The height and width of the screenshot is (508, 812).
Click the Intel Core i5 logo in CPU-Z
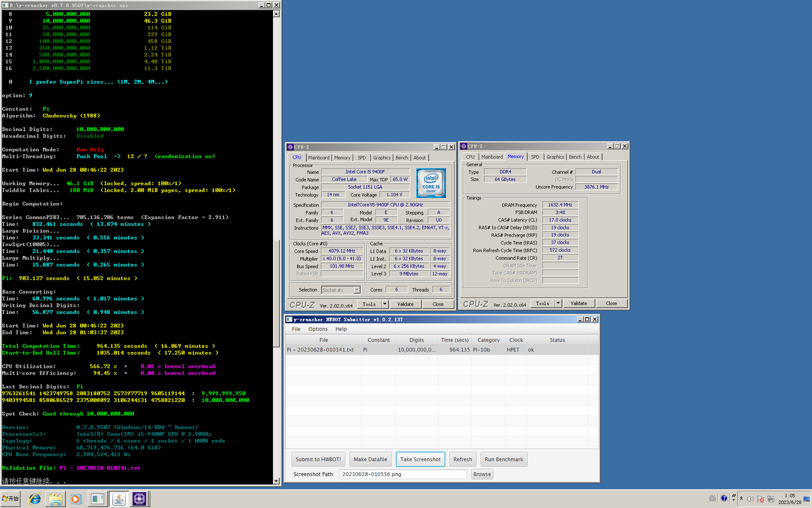click(431, 183)
